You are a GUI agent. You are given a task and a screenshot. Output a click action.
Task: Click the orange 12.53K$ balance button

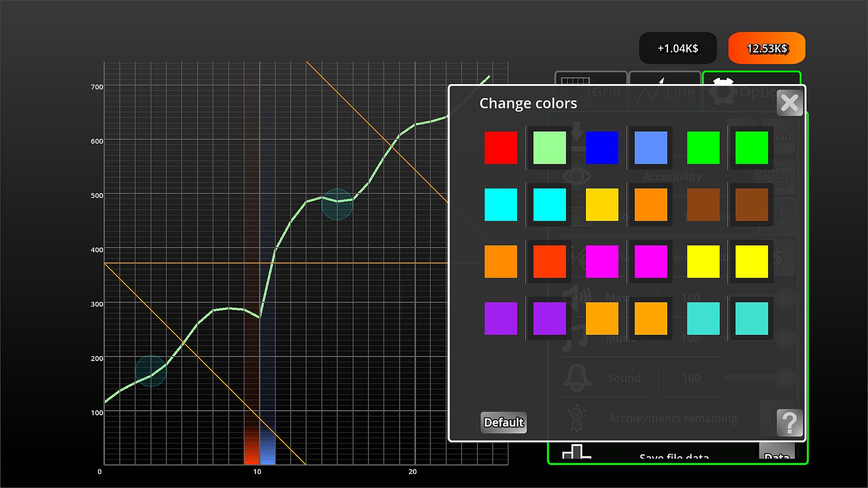click(x=766, y=48)
